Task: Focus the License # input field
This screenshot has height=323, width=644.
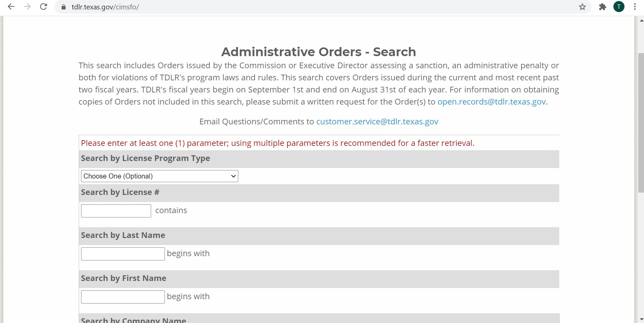Action: point(116,211)
